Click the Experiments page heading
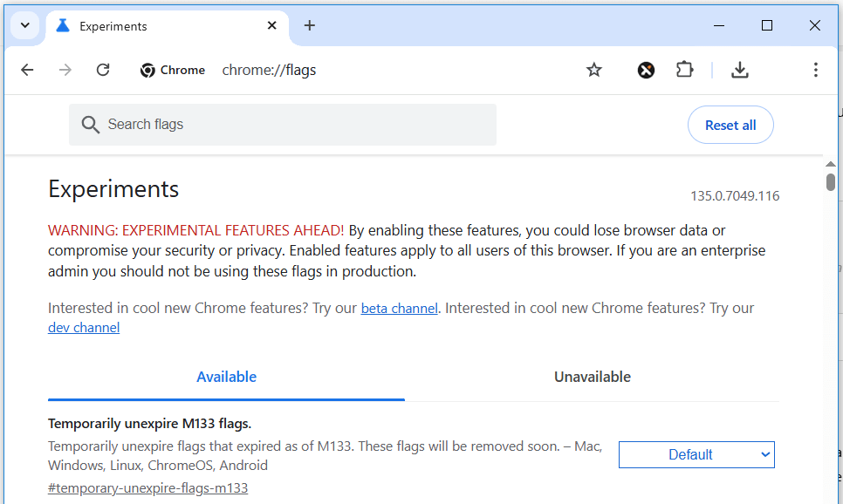Viewport: 843px width, 504px height. [x=113, y=189]
